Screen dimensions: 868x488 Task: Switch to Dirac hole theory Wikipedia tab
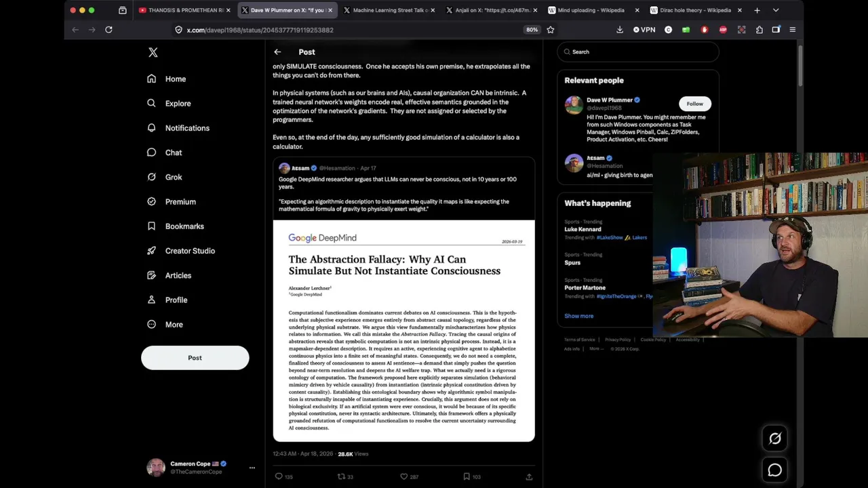click(695, 10)
